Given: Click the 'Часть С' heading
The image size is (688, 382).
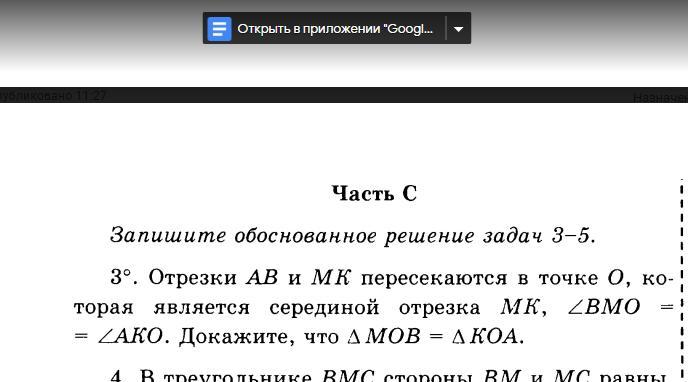Looking at the screenshot, I should point(374,193).
